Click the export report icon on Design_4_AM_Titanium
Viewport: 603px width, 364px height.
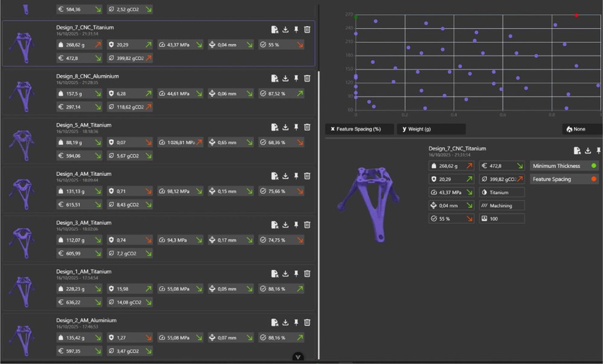pyautogui.click(x=274, y=175)
